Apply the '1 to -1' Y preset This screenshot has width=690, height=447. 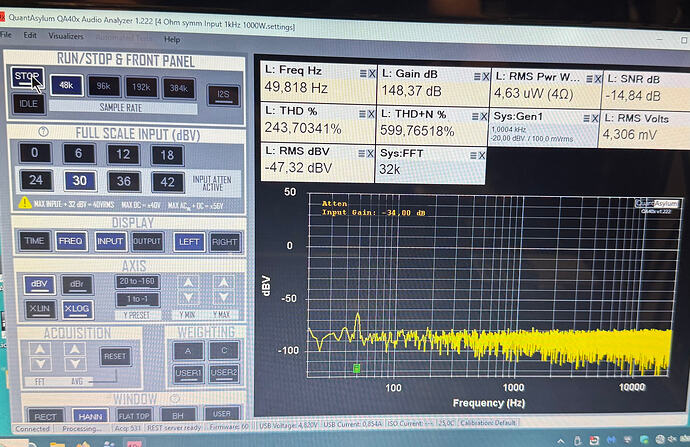coord(137,299)
